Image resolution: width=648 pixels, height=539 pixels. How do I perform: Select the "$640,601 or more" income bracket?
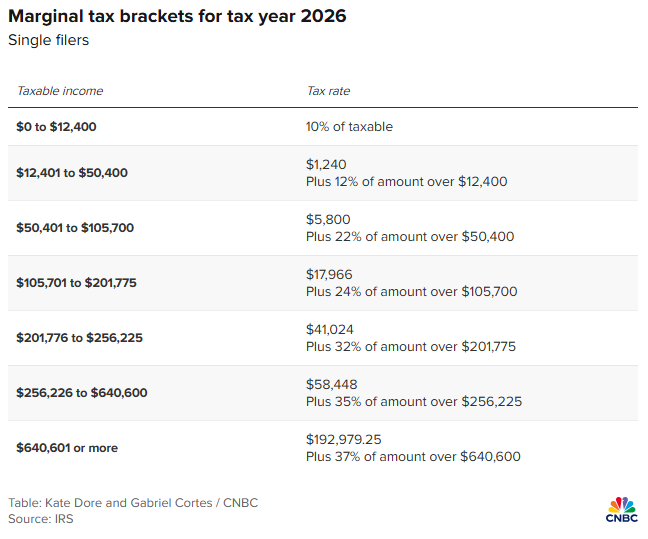(x=67, y=448)
